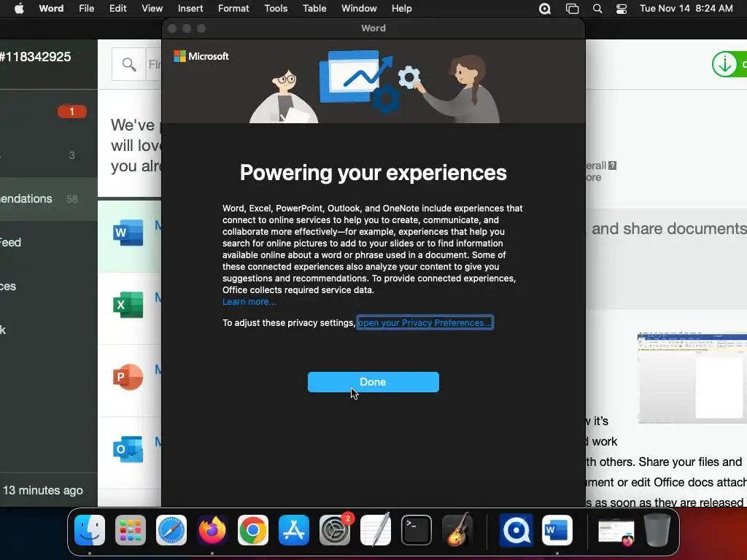The height and width of the screenshot is (560, 747).
Task: Open the Learn more link
Action: click(249, 301)
